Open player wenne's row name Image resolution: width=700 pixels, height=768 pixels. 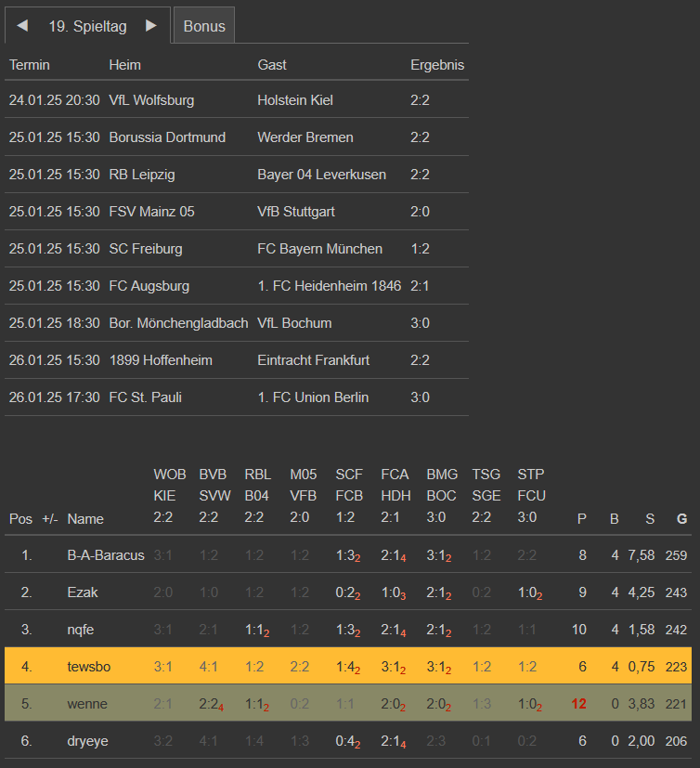(x=87, y=704)
